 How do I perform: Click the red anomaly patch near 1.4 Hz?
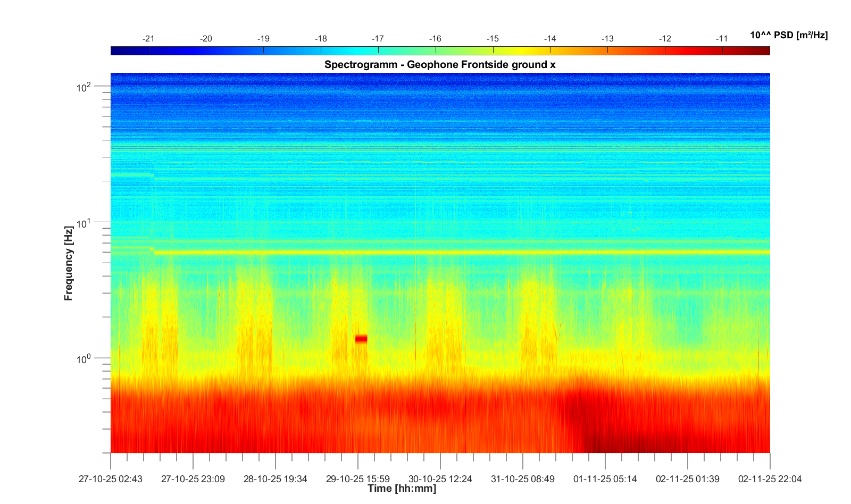[361, 339]
